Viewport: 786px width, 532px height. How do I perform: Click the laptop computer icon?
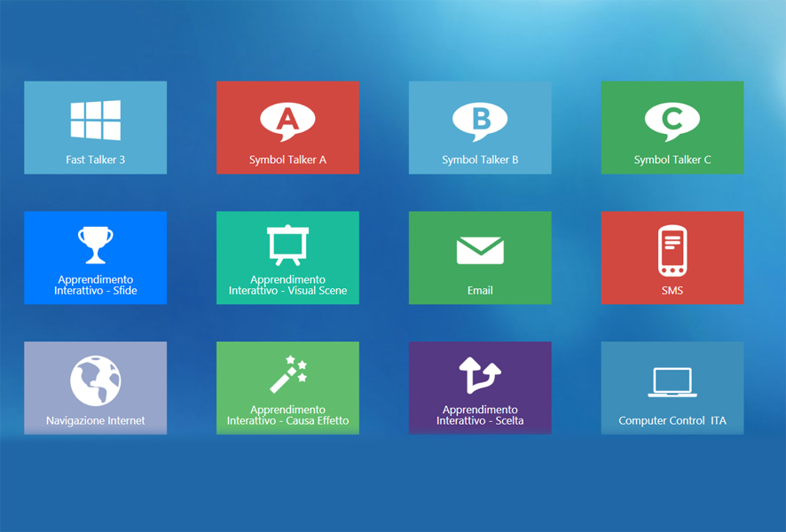pyautogui.click(x=672, y=382)
